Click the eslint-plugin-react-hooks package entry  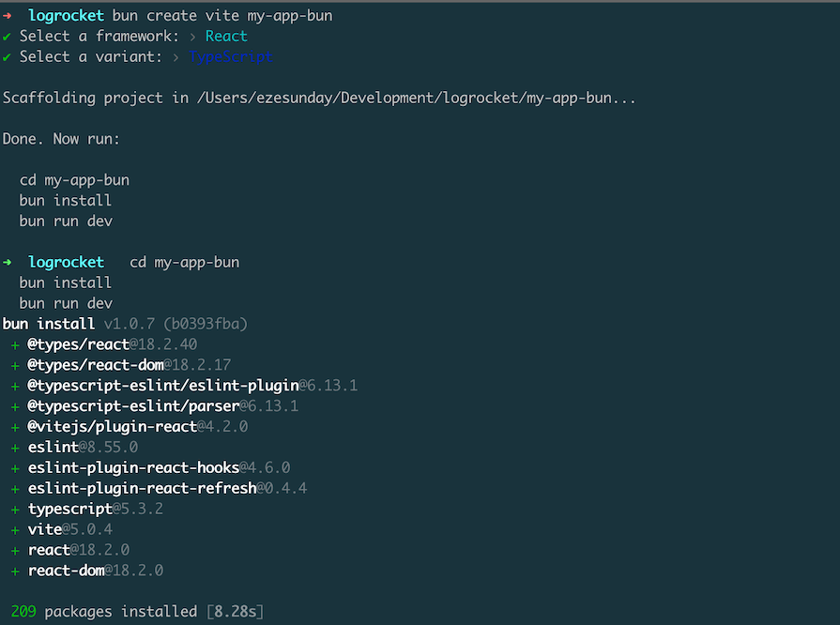point(160,467)
